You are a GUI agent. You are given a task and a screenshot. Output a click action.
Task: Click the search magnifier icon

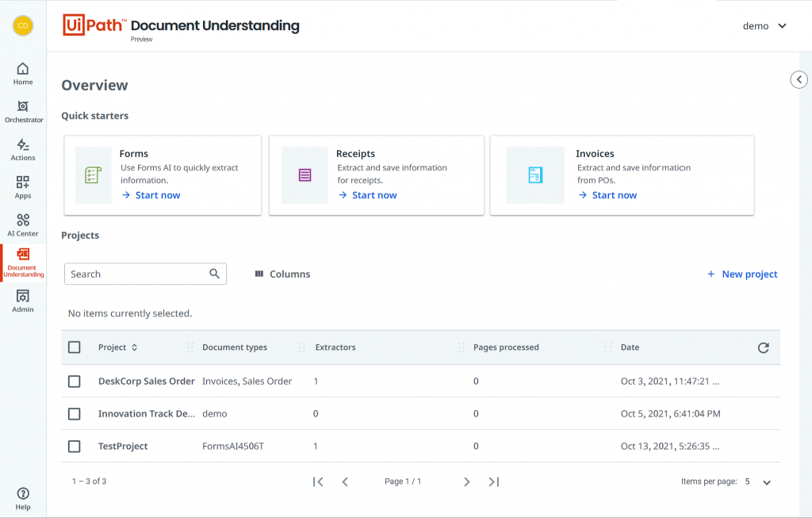[x=214, y=274]
